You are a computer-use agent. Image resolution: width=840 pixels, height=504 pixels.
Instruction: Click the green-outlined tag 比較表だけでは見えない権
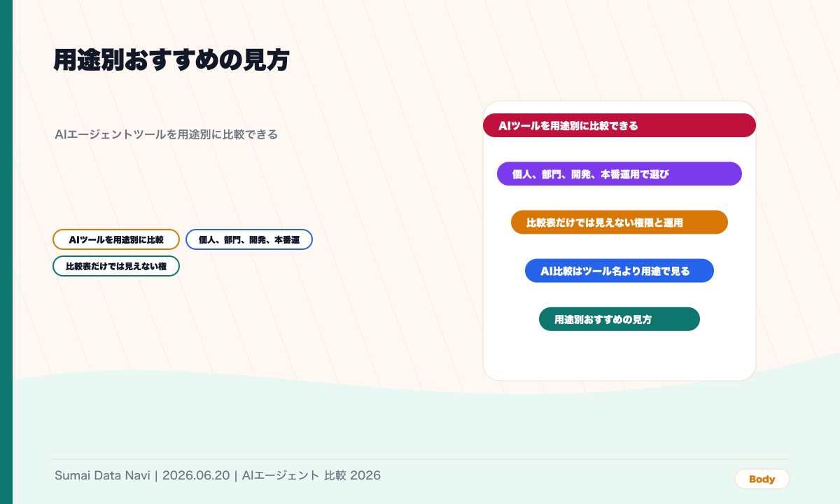[116, 266]
